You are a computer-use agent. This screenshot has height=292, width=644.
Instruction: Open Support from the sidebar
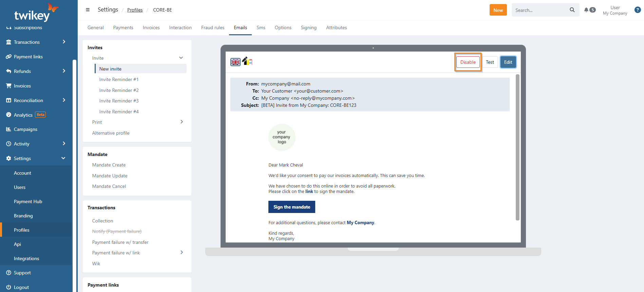point(22,273)
